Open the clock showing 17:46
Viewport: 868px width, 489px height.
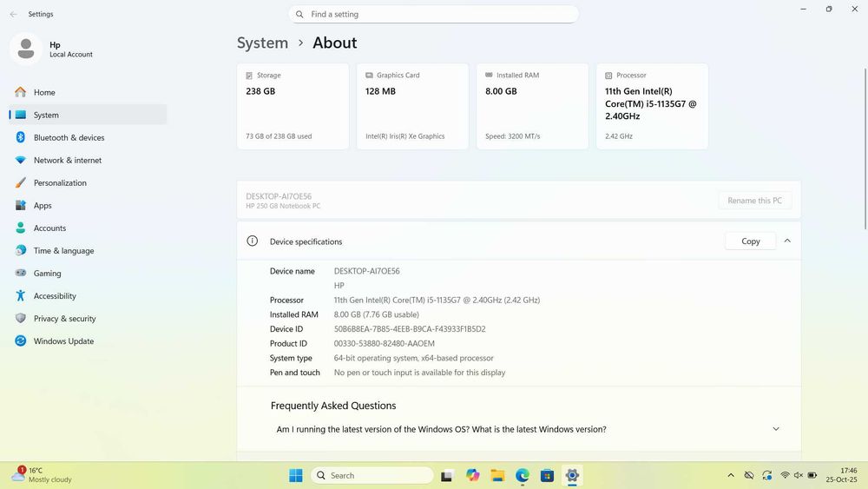coord(841,475)
